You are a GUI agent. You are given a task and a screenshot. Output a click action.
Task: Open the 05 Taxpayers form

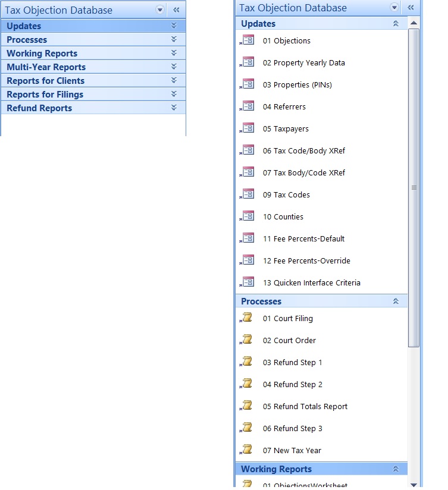286,129
